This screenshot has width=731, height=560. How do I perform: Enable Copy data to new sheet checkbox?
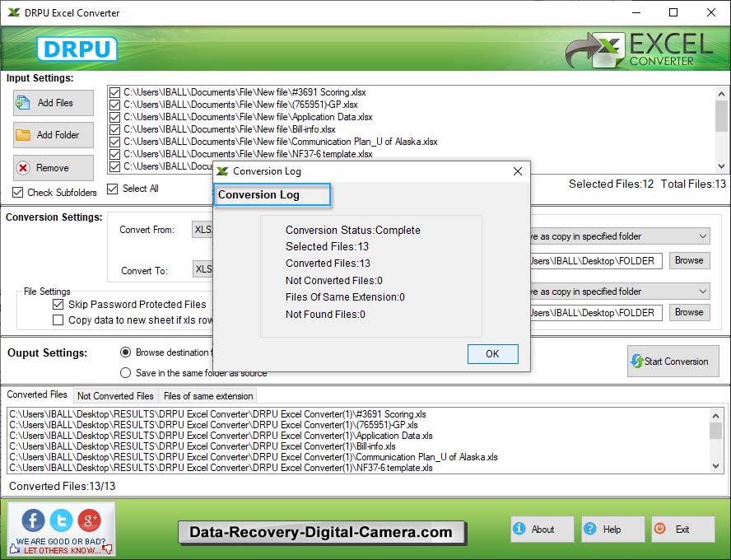pyautogui.click(x=58, y=320)
